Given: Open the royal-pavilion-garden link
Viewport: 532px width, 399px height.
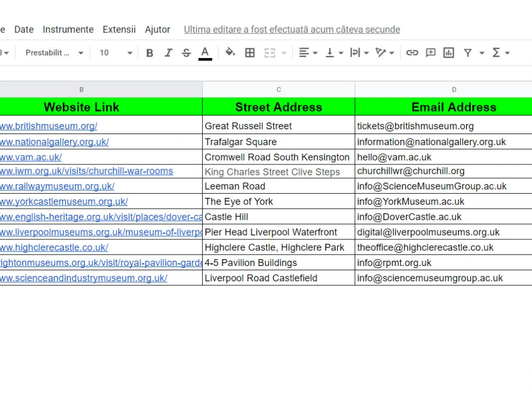Looking at the screenshot, I should 101,263.
